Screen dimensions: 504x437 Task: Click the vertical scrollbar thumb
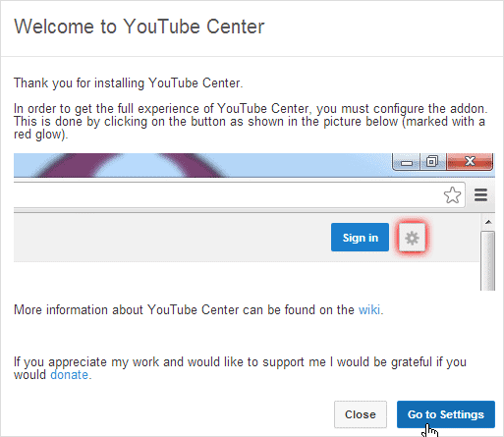pos(488,260)
